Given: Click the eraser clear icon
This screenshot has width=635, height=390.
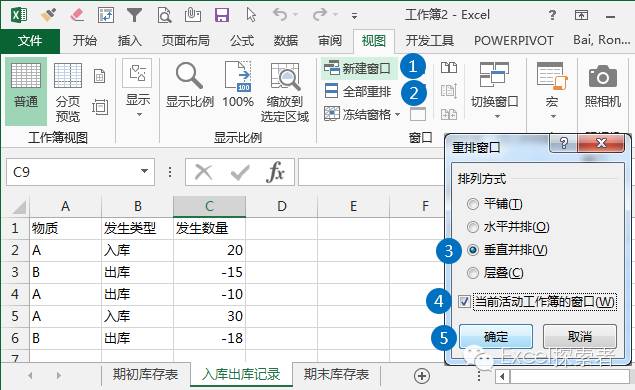Looking at the screenshot, I should (x=77, y=15).
